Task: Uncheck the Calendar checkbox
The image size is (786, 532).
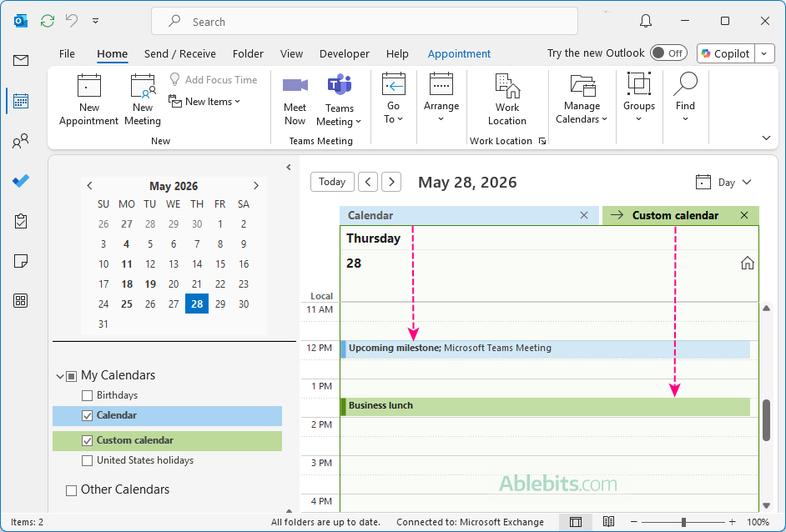Action: click(x=87, y=416)
